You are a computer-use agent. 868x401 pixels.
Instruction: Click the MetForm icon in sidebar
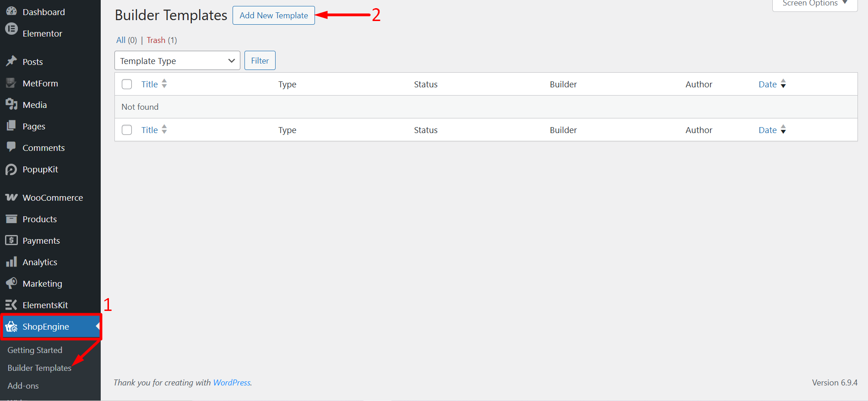point(11,83)
